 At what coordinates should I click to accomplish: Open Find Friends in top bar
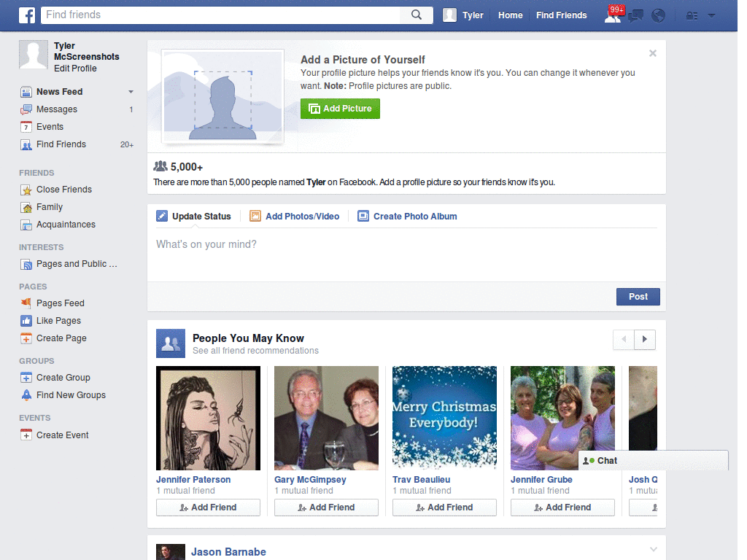click(561, 15)
